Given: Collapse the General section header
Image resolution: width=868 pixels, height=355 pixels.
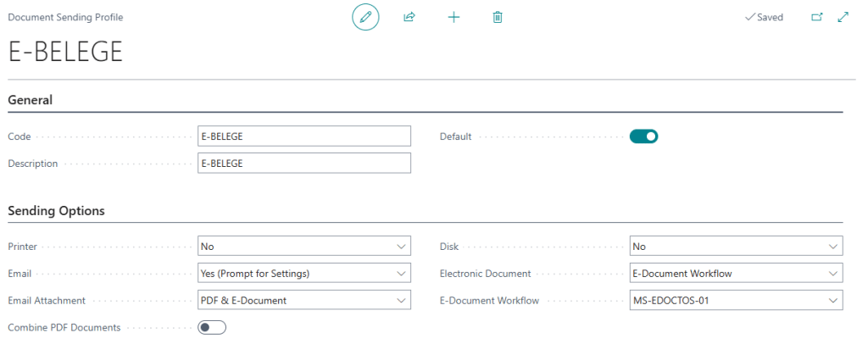Looking at the screenshot, I should 31,100.
